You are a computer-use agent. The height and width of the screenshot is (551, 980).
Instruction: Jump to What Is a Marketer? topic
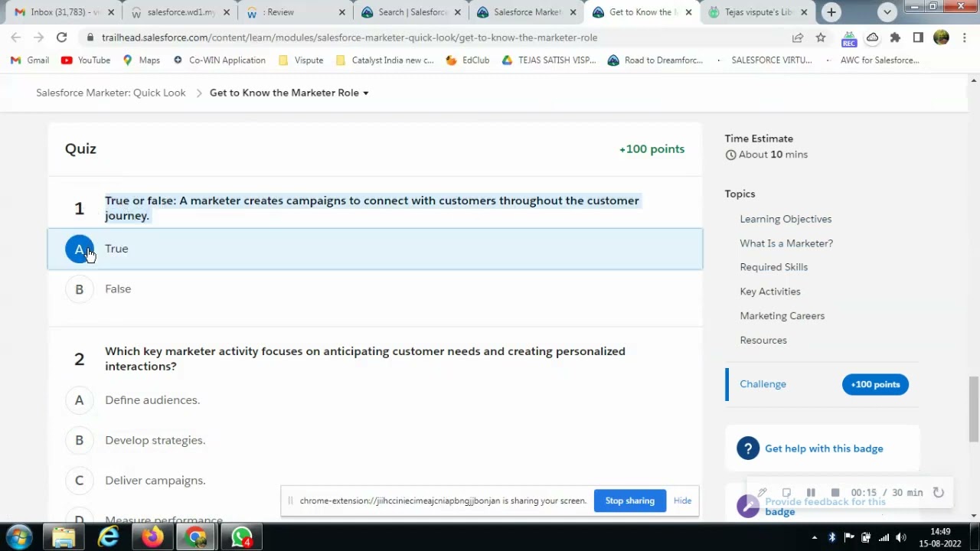tap(786, 243)
